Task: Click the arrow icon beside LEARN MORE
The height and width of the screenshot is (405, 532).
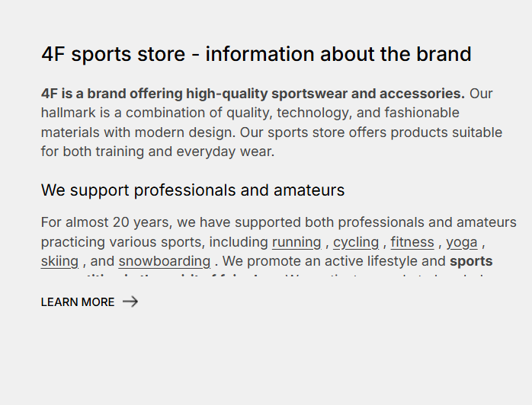Action: click(130, 301)
